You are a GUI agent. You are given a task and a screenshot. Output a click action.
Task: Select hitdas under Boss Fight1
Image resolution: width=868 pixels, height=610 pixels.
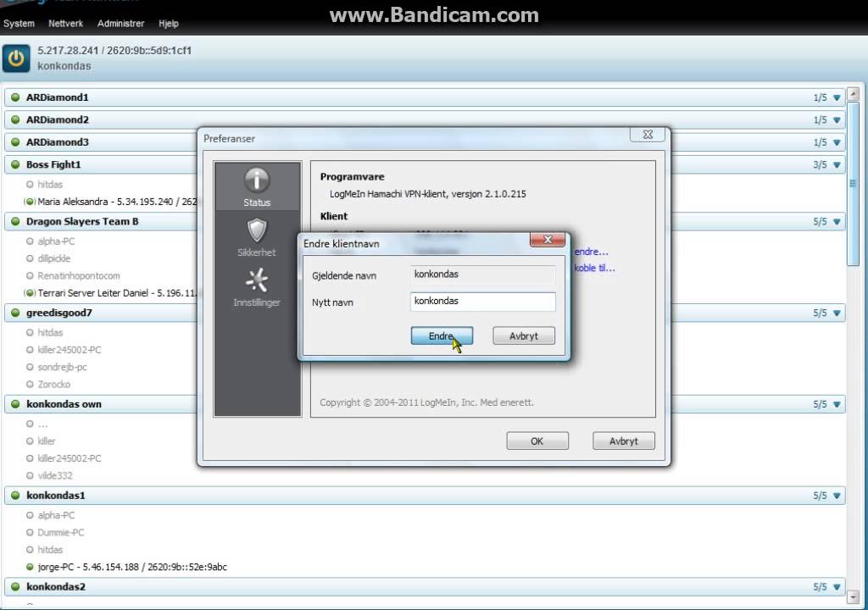coord(50,185)
